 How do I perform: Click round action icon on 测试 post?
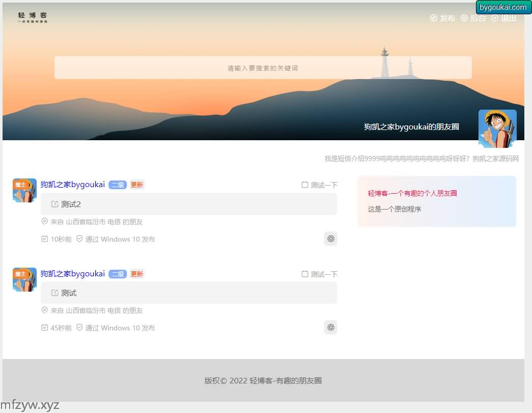click(x=331, y=327)
